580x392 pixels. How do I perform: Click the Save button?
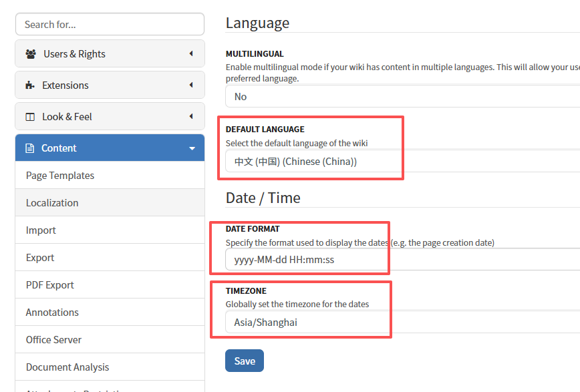(x=245, y=361)
